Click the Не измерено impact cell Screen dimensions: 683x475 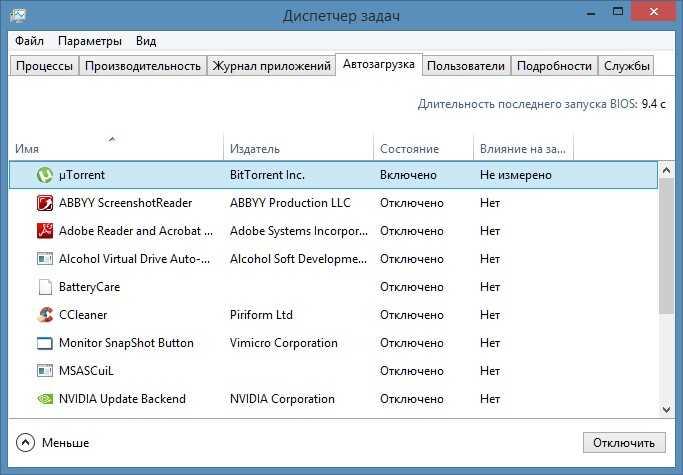pos(516,175)
